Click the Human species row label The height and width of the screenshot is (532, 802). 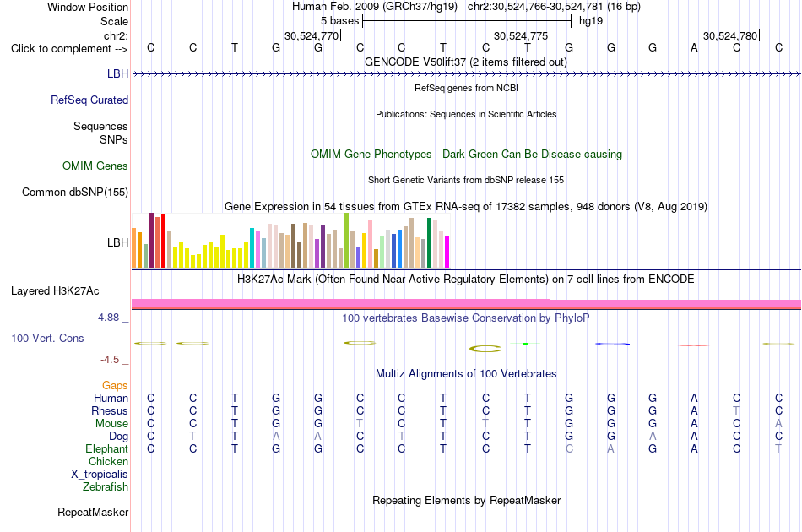pyautogui.click(x=111, y=398)
